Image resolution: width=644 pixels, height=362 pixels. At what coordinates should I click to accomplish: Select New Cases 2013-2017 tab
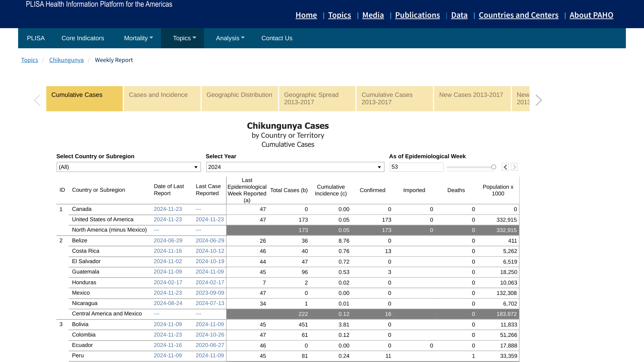(472, 99)
